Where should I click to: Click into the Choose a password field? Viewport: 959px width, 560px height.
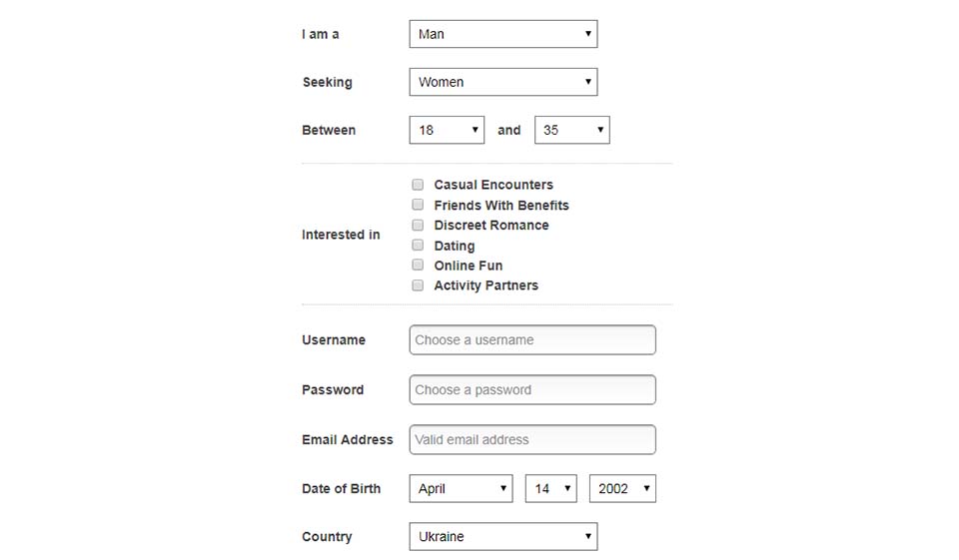[x=532, y=390]
